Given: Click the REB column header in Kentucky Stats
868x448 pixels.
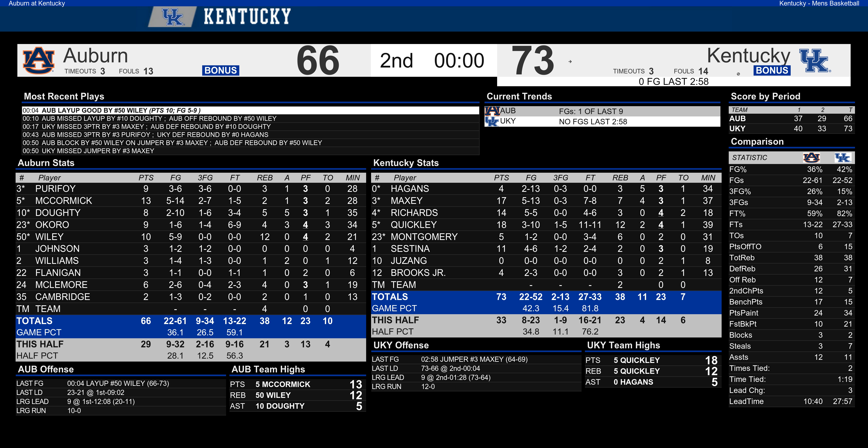Looking at the screenshot, I should [x=620, y=178].
